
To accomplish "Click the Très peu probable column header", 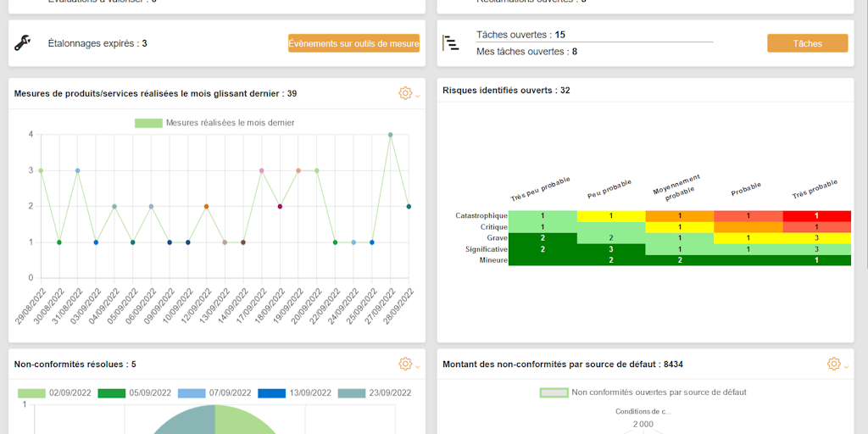I will (540, 189).
